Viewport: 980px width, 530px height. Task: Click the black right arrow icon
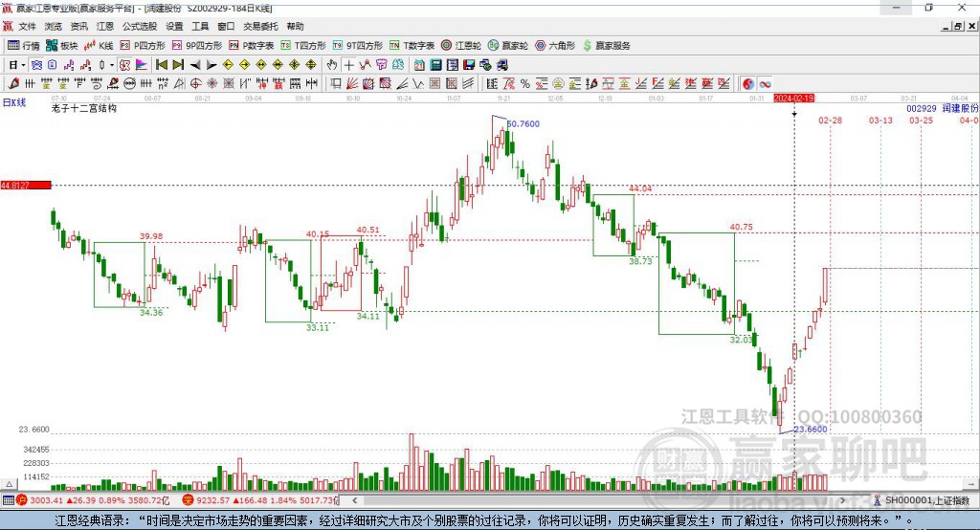click(212, 65)
